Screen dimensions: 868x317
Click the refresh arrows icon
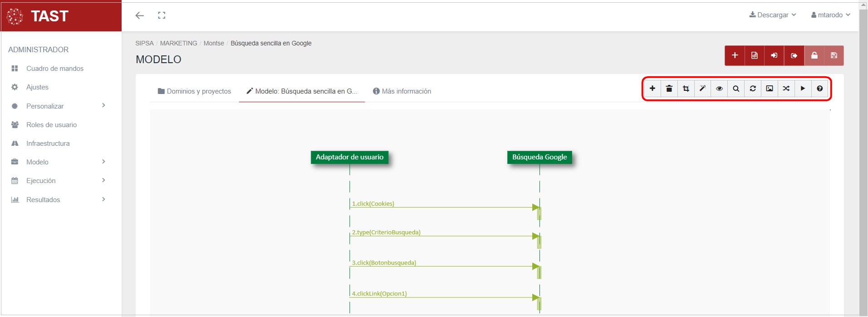click(x=753, y=89)
